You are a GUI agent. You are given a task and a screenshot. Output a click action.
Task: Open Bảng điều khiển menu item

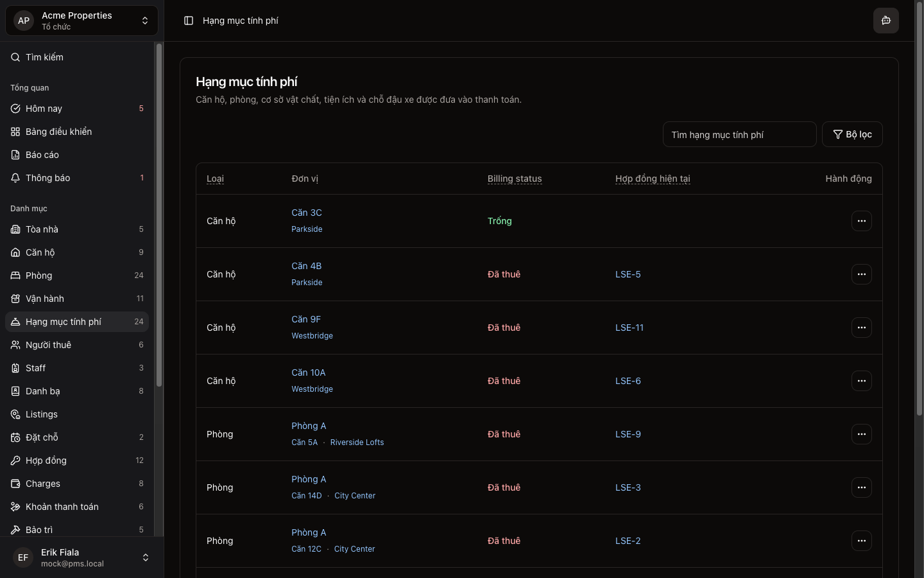pyautogui.click(x=59, y=132)
